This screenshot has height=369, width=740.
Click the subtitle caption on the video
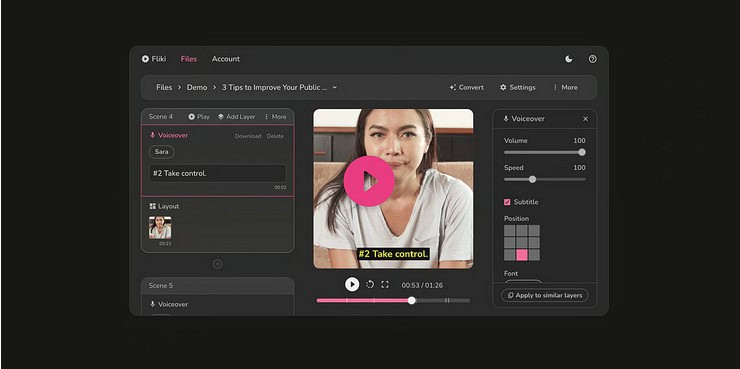[x=393, y=254]
